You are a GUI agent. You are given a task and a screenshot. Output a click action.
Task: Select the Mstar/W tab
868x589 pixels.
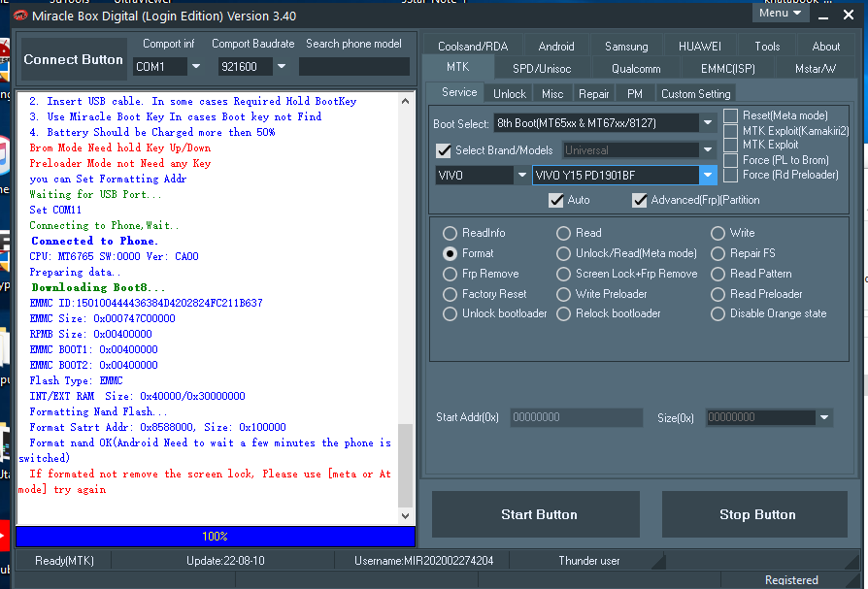pos(815,69)
